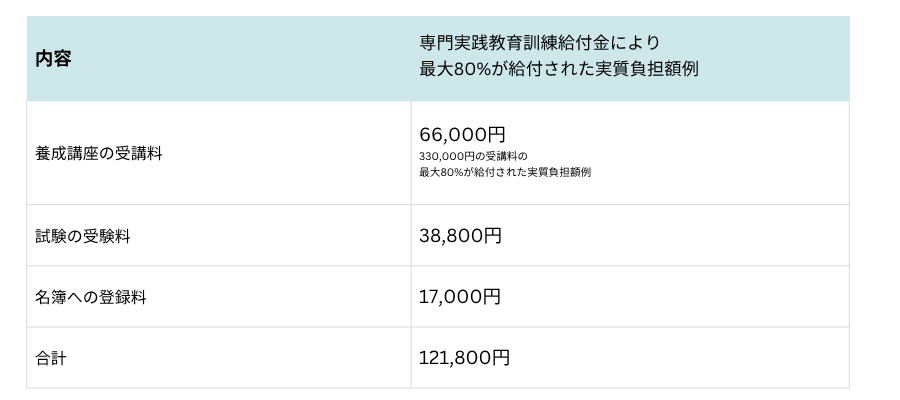Click the 合計 row label
Image resolution: width=900 pixels, height=400 pixels.
51,358
